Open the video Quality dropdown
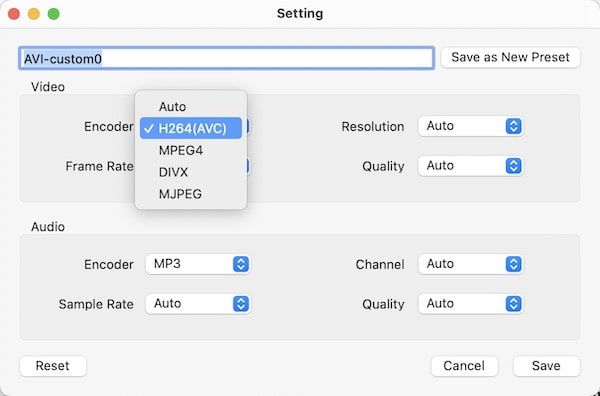Screen dimensions: 600x396 pos(471,166)
